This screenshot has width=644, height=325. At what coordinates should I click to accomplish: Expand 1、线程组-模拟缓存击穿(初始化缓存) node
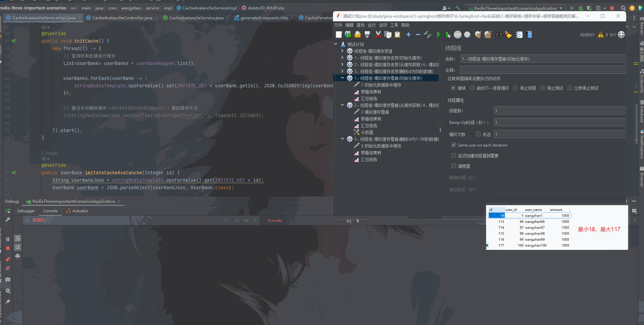[342, 58]
